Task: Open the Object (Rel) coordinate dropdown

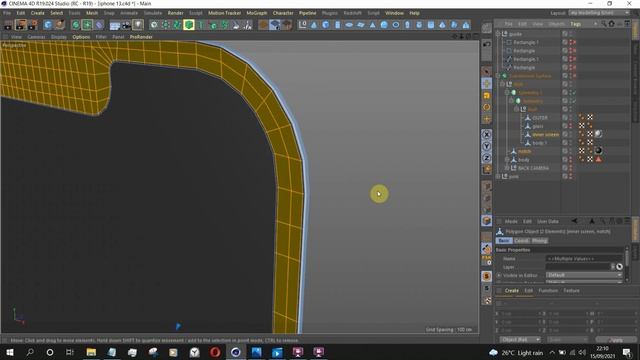Action: [520, 340]
